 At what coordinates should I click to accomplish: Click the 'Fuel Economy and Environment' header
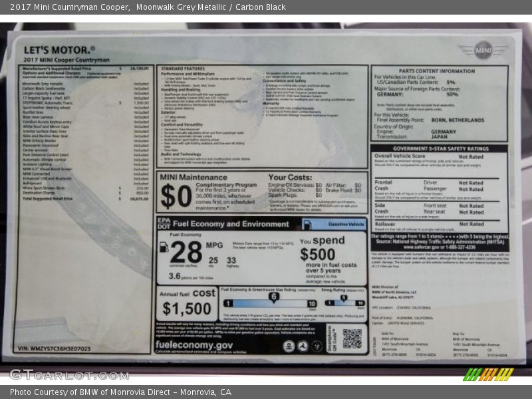(x=231, y=224)
